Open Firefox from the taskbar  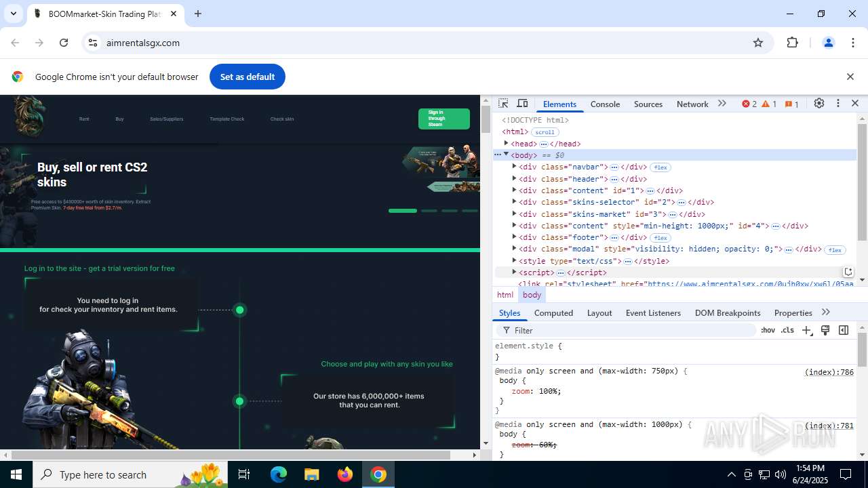(x=344, y=474)
